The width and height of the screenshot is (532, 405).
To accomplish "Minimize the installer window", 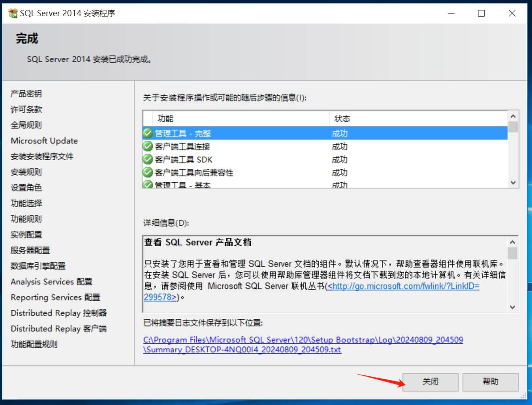I will click(x=451, y=13).
